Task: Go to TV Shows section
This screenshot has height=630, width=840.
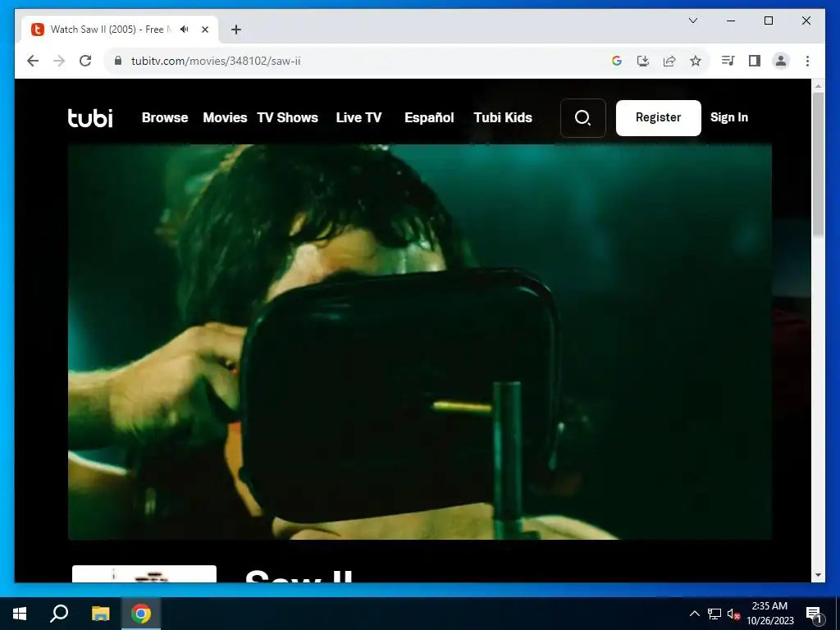Action: 288,118
